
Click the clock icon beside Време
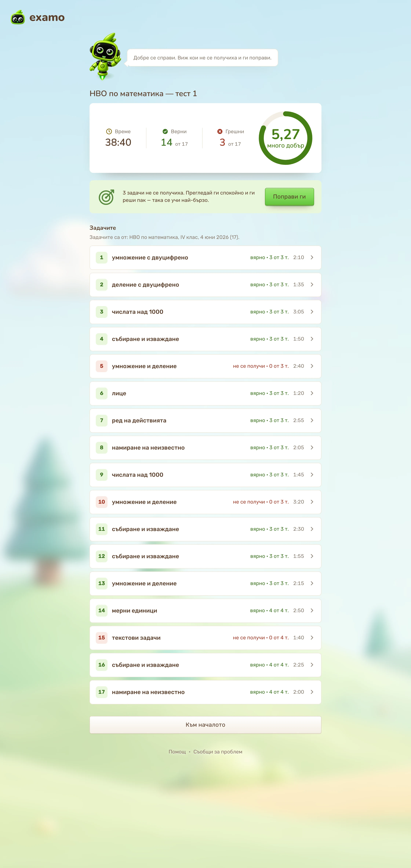pos(109,131)
